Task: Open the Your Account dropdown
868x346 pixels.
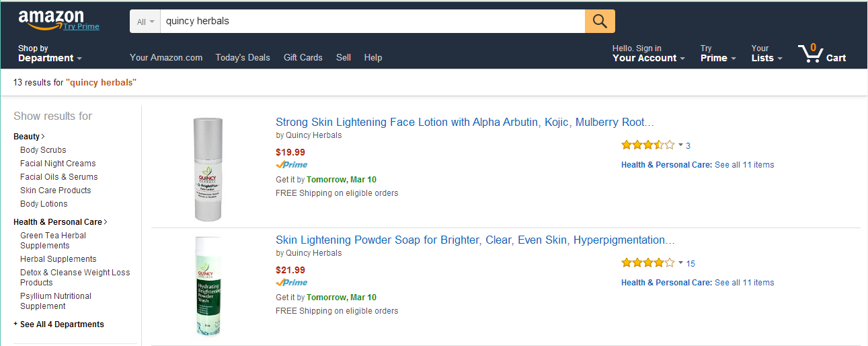Action: [x=648, y=53]
